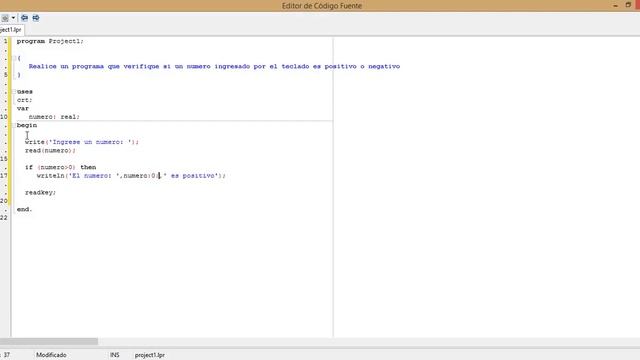Screen dimensions: 640x360
Task: Click the 'es positivo' string in writeln
Action: coord(193,176)
